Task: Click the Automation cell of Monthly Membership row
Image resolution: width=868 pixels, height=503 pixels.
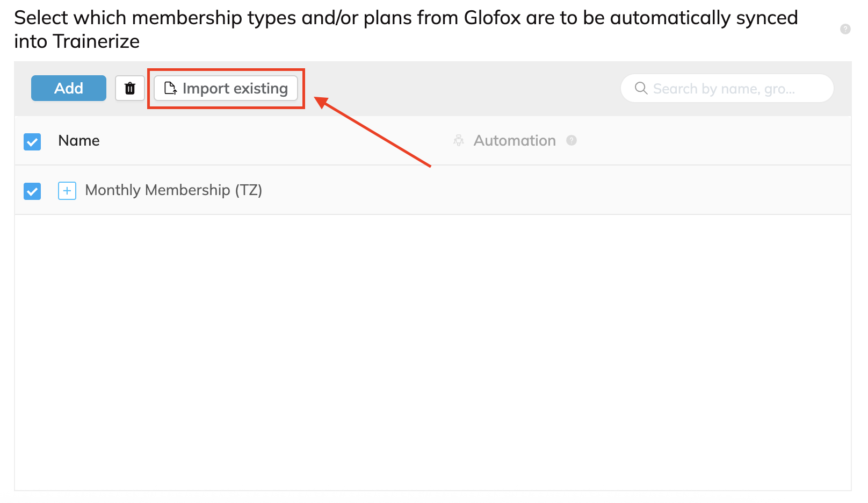Action: point(650,190)
